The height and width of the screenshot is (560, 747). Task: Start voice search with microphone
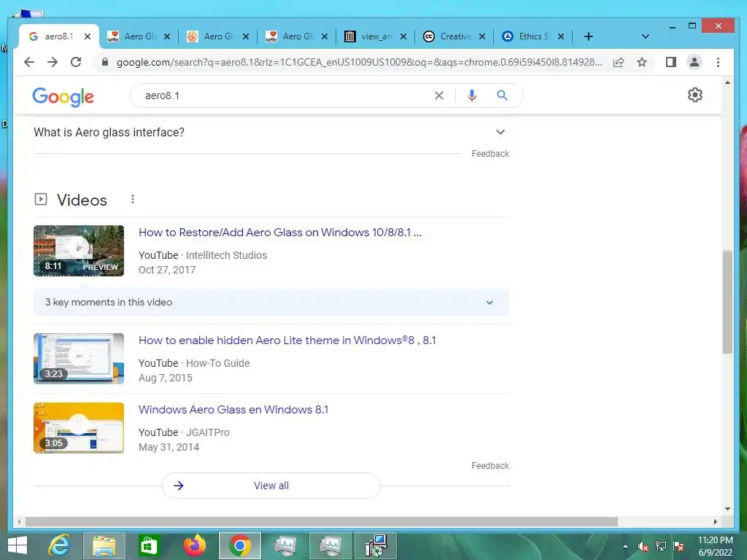tap(472, 96)
